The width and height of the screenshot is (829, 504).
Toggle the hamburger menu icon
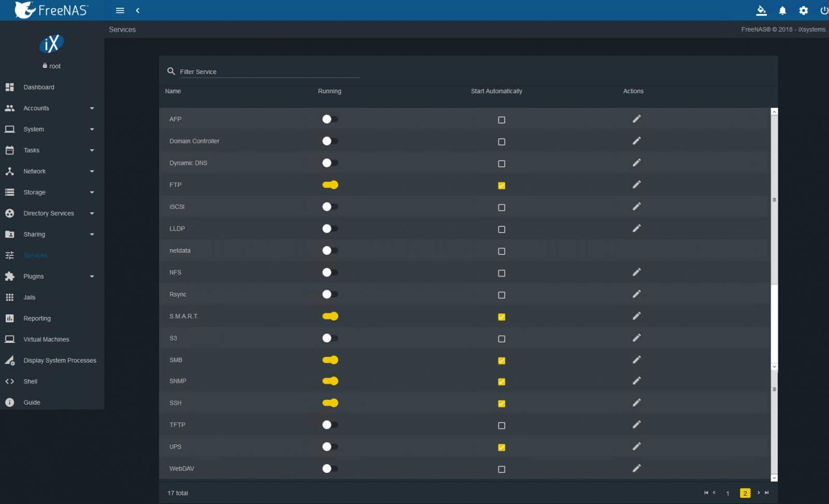(120, 10)
